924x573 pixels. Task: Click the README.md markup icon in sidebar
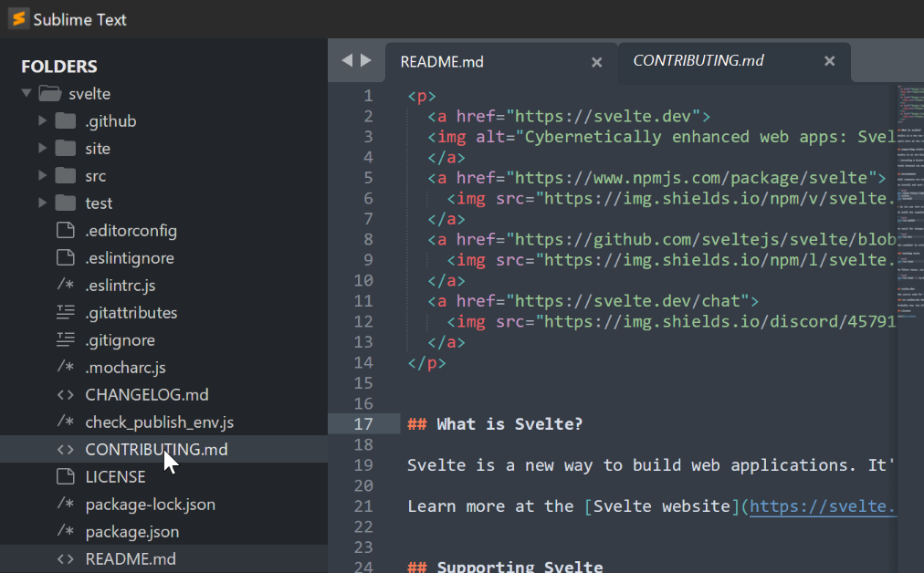click(66, 559)
